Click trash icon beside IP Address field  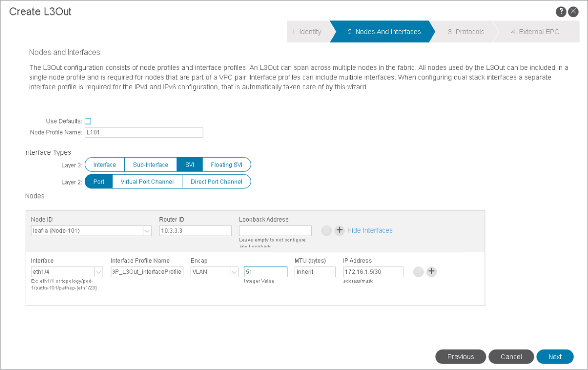418,271
